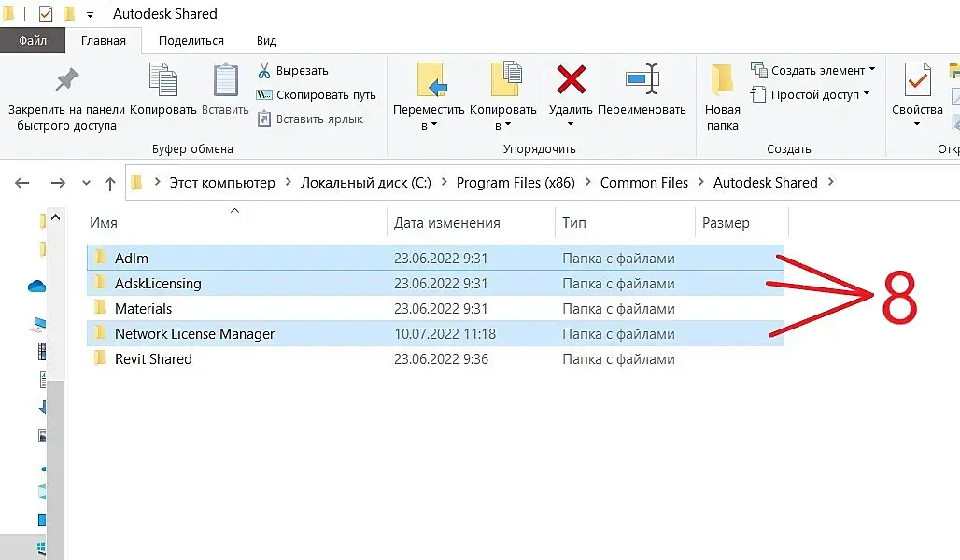960x560 pixels.
Task: Expand the Copy To dropdown
Action: click(x=503, y=125)
